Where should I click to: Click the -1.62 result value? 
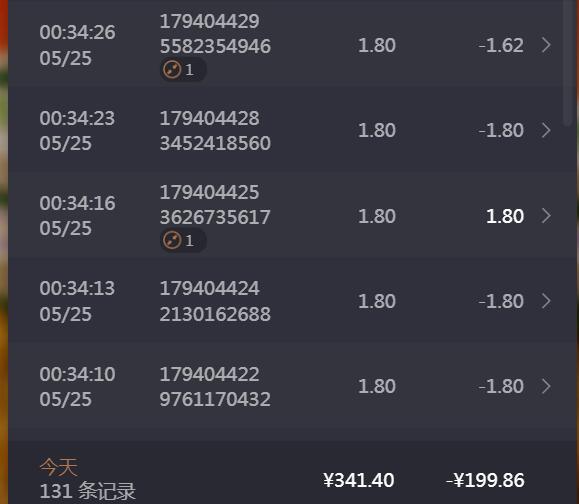pos(501,45)
